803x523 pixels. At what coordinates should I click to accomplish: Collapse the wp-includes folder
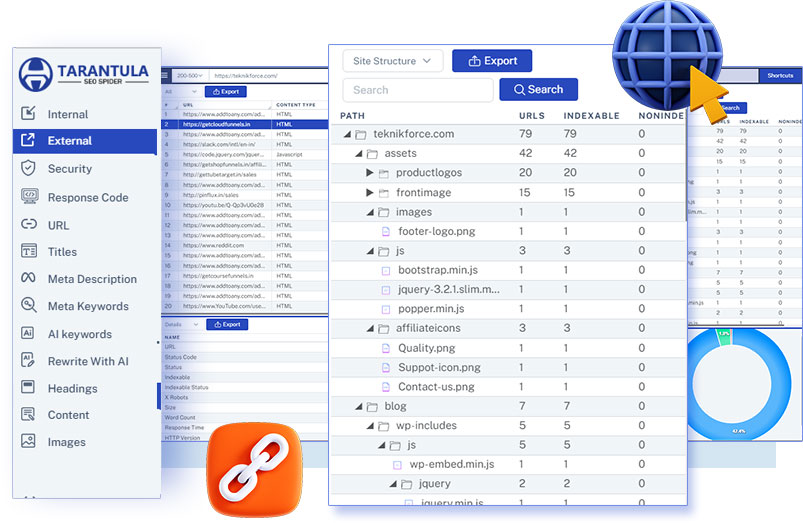(x=370, y=426)
